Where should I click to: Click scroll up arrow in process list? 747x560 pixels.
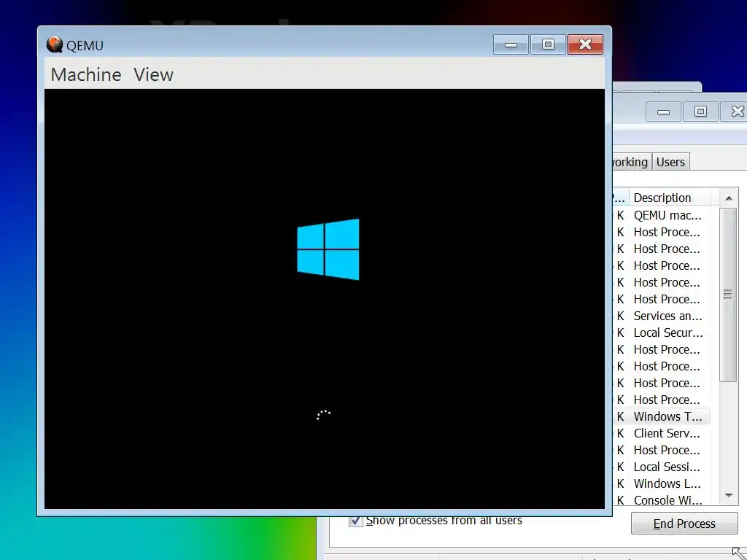(729, 198)
